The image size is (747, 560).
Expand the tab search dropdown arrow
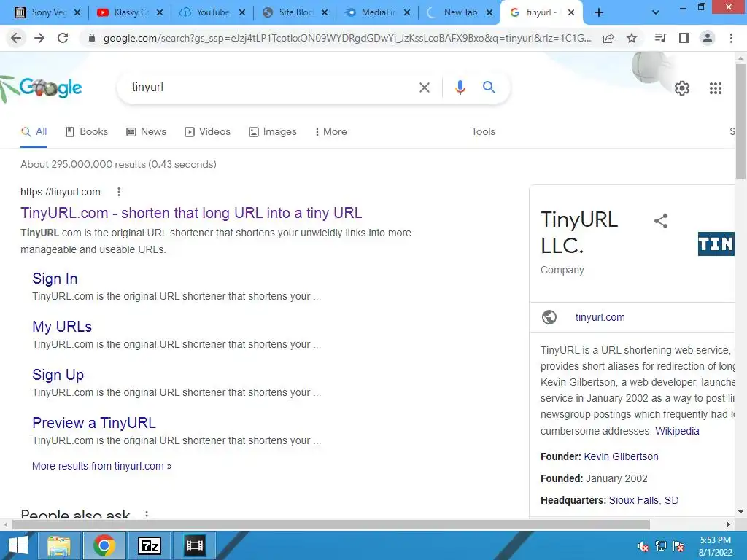(x=656, y=12)
